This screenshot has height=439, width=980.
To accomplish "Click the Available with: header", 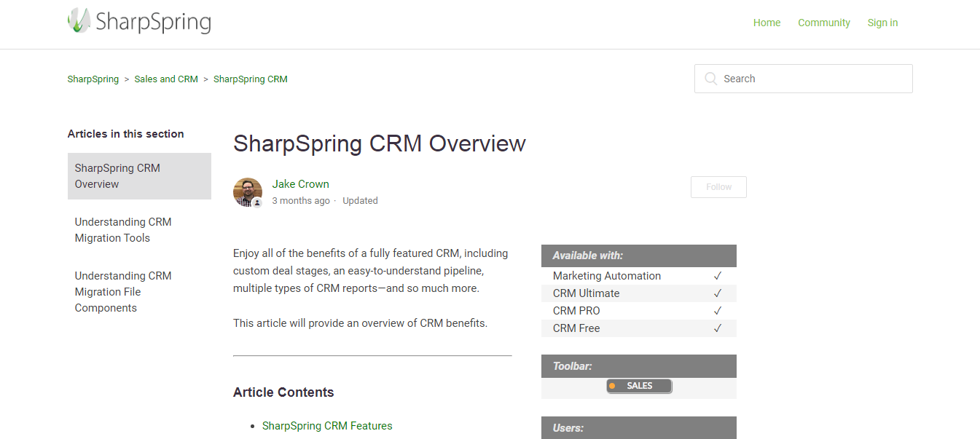I will point(639,256).
